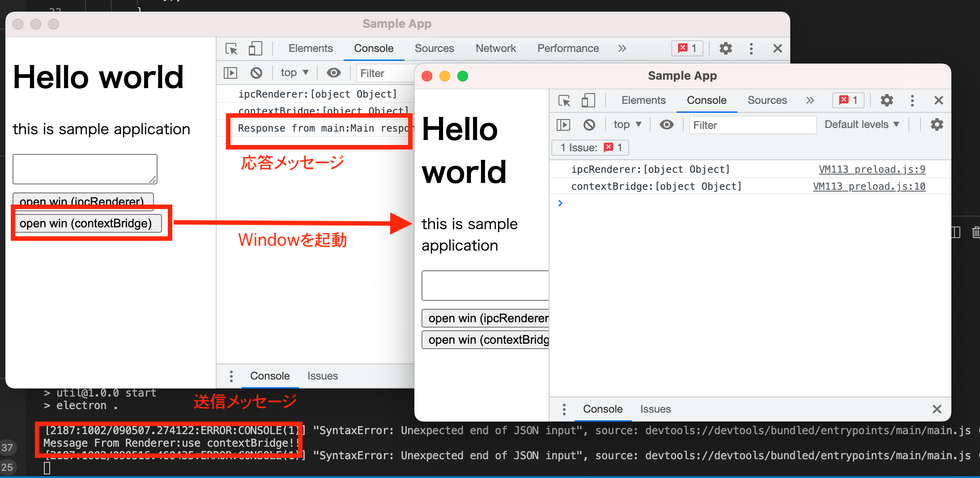Click Filter field in front console

pyautogui.click(x=752, y=125)
